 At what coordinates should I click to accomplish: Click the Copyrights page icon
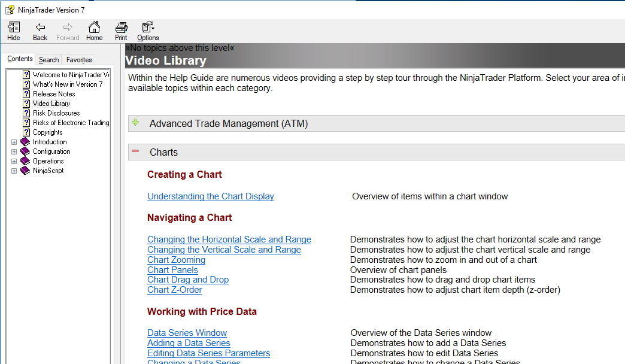pyautogui.click(x=26, y=132)
